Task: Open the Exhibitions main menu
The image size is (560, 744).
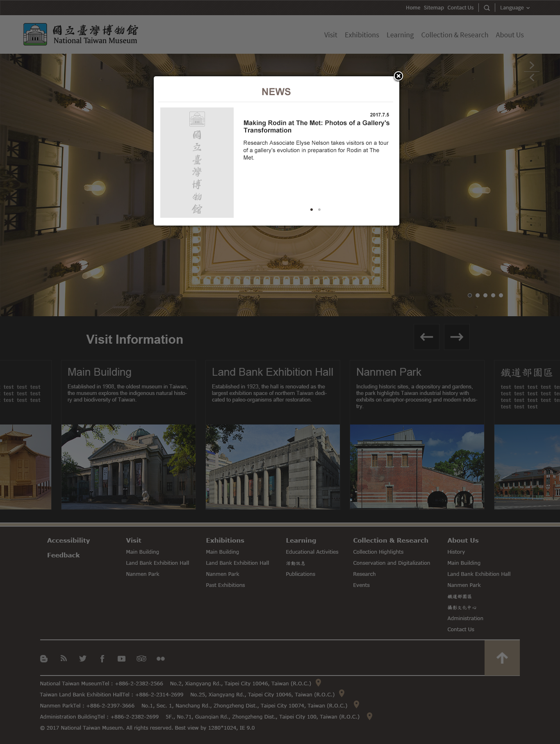Action: click(x=362, y=35)
